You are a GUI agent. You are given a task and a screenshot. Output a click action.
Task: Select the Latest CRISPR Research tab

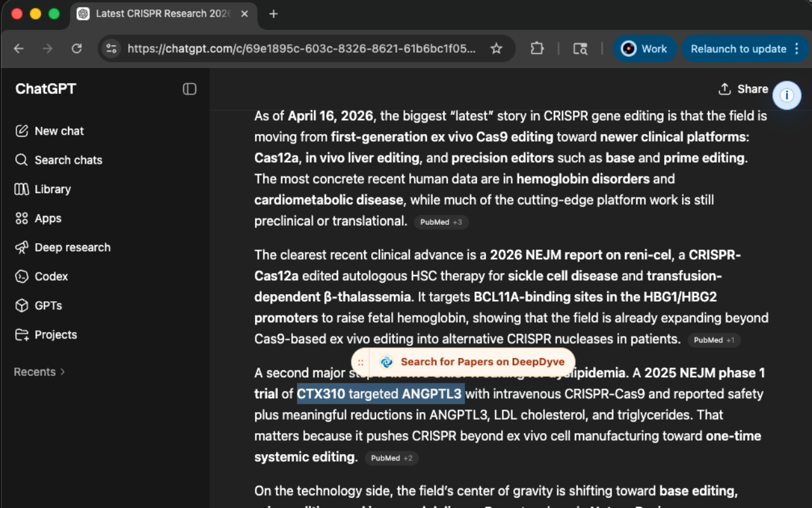(162, 14)
